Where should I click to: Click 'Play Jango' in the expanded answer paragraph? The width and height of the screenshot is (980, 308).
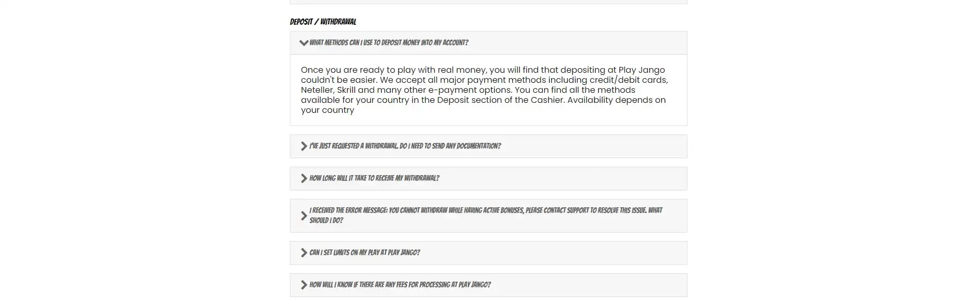[642, 70]
